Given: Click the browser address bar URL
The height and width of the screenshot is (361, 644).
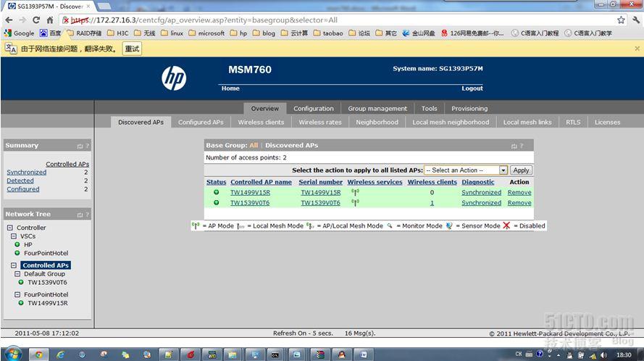Looking at the screenshot, I should 204,20.
